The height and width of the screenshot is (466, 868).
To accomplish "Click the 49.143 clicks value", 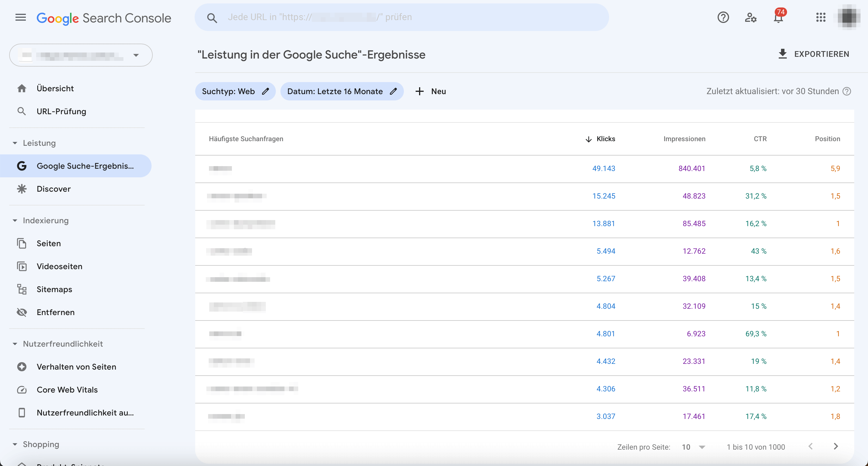I will tap(603, 168).
